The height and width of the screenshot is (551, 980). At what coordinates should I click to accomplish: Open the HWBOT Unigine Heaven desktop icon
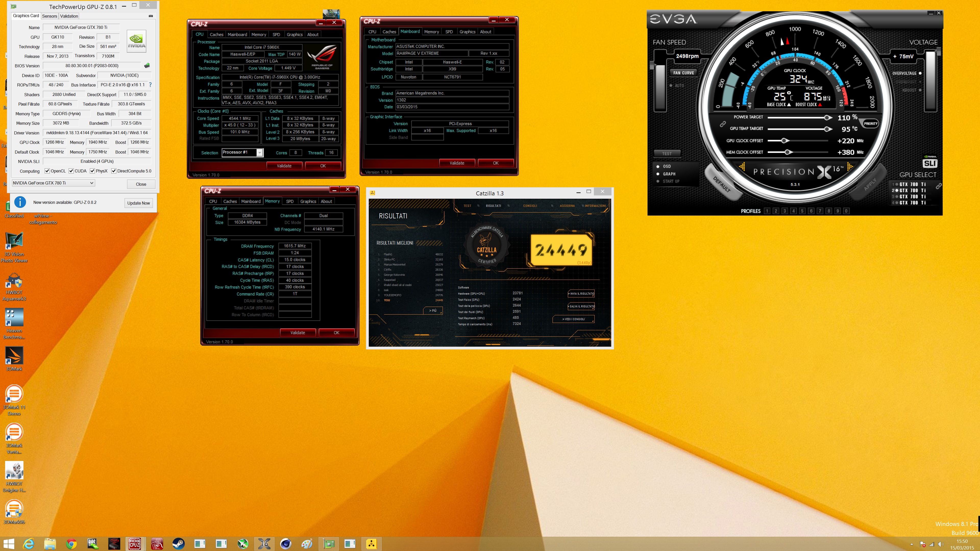click(x=14, y=477)
